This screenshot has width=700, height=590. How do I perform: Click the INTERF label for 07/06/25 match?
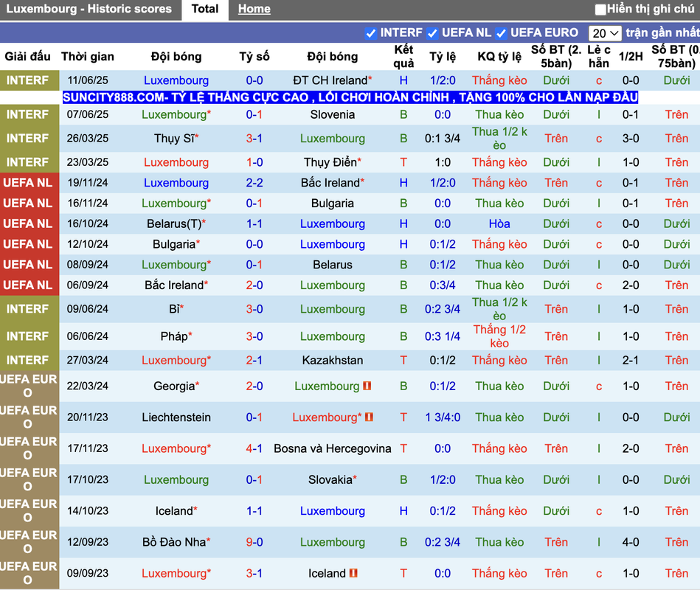click(27, 115)
